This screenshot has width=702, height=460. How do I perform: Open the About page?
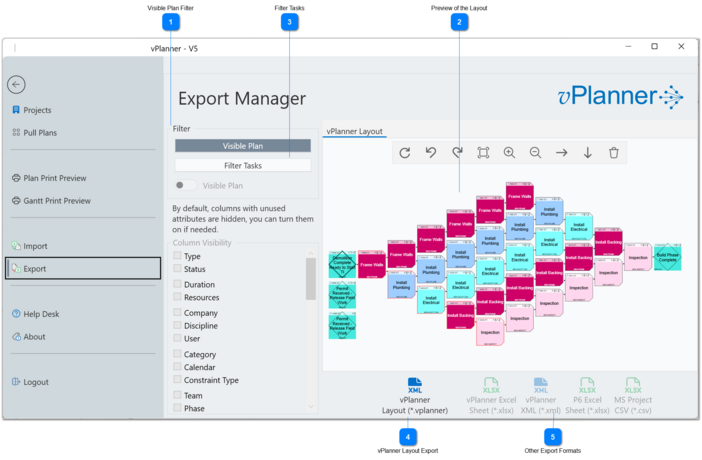point(29,336)
